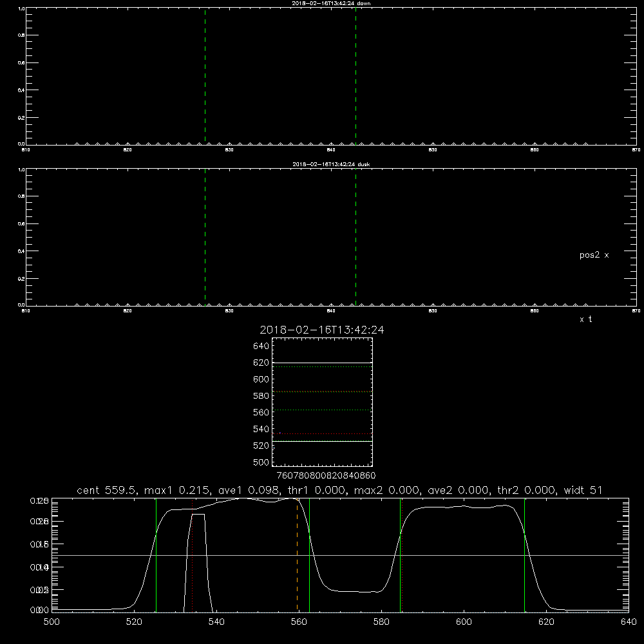
Task: Click the 1.0 y-axis label of dawn plot
Action: pyautogui.click(x=21, y=8)
